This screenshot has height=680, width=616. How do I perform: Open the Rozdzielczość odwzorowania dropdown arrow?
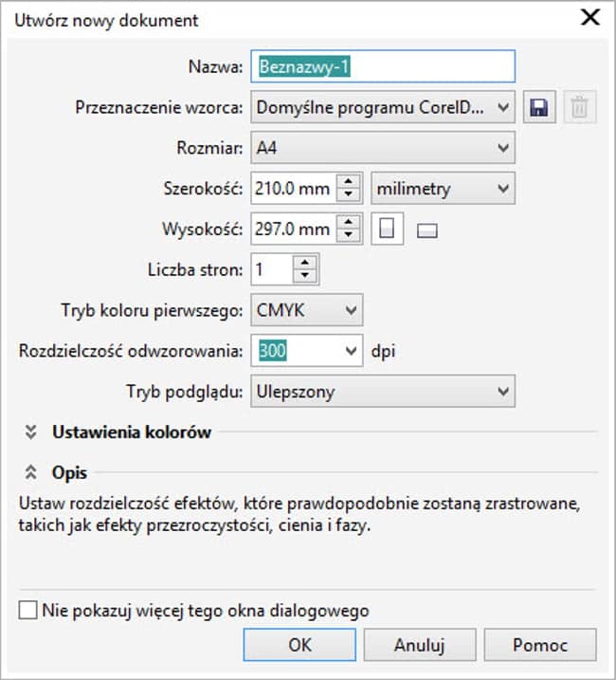coord(351,351)
